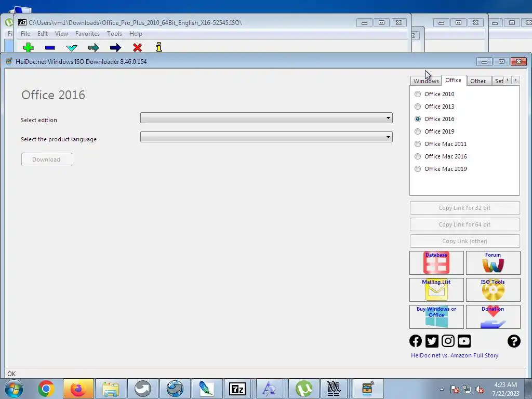The image size is (532, 399).
Task: Show hidden system tray icons arrow
Action: click(442, 390)
